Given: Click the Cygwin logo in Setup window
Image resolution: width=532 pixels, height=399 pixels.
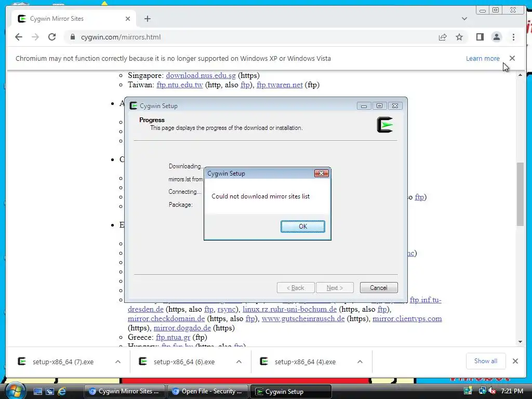Looking at the screenshot, I should (x=385, y=125).
